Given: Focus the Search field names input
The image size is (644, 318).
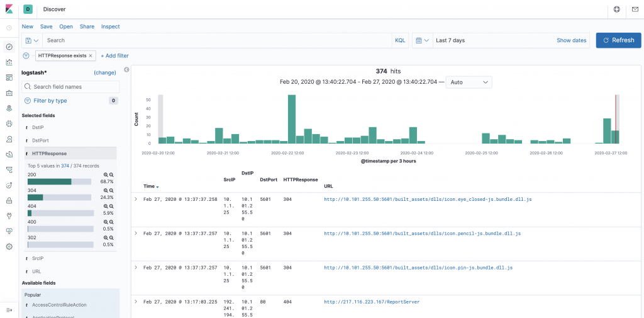Looking at the screenshot, I should point(70,87).
